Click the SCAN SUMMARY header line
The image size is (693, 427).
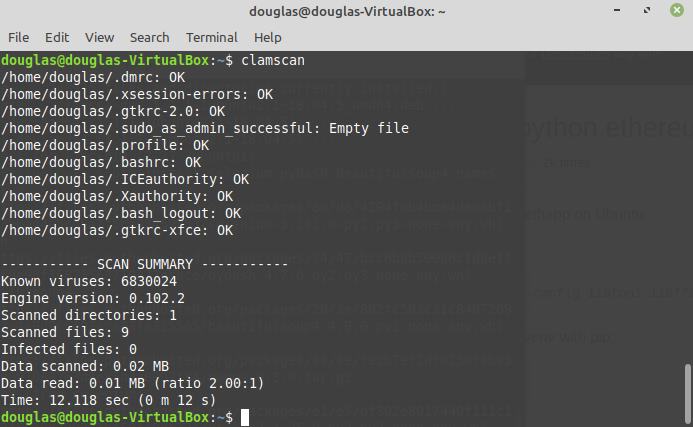pyautogui.click(x=145, y=264)
